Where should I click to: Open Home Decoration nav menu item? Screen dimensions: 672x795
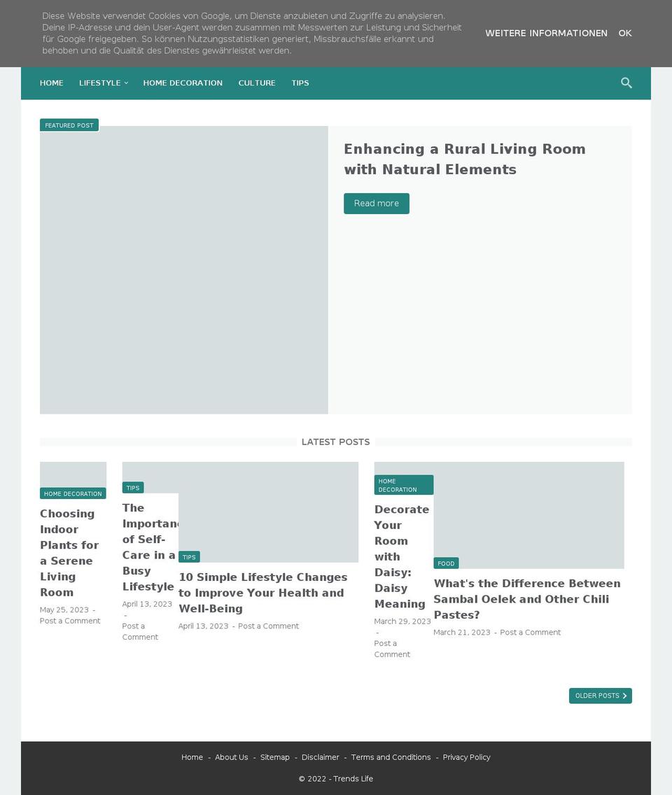(183, 83)
